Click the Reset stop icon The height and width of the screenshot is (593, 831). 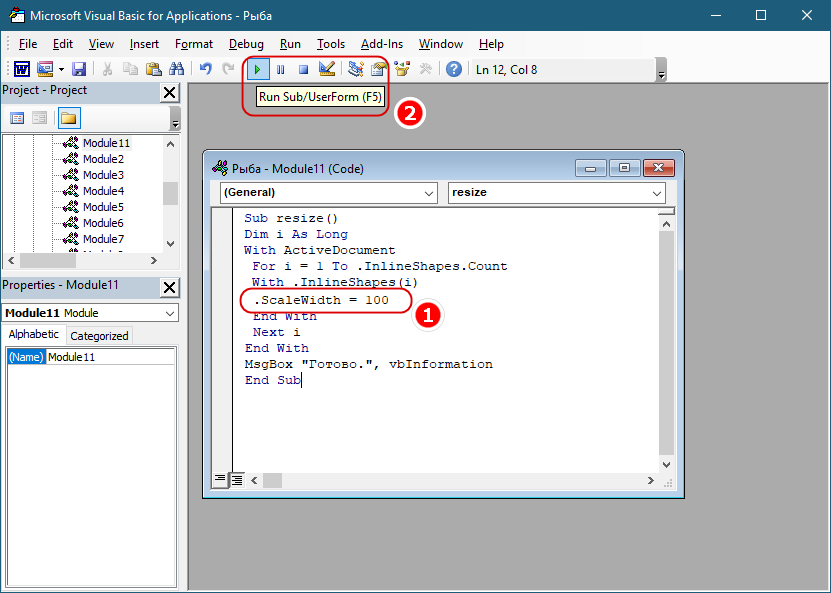[303, 69]
